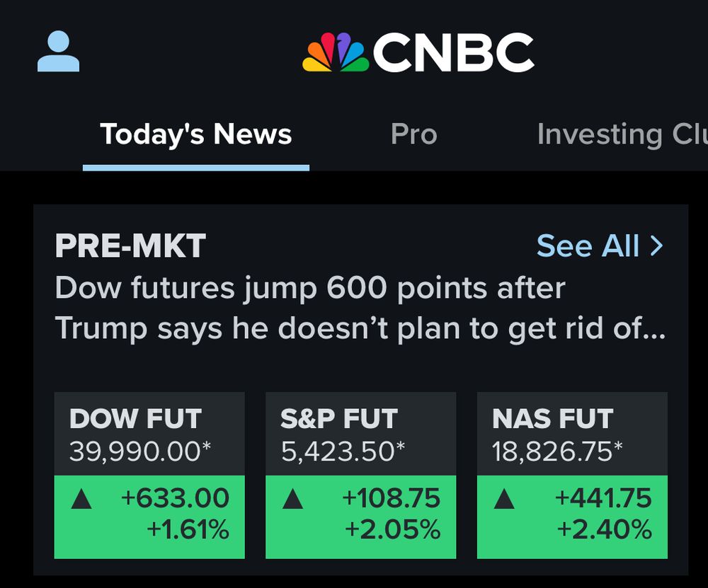Click the NAS FUT up-arrow triangle
Viewport: 708px width, 588px height.
pyautogui.click(x=504, y=499)
